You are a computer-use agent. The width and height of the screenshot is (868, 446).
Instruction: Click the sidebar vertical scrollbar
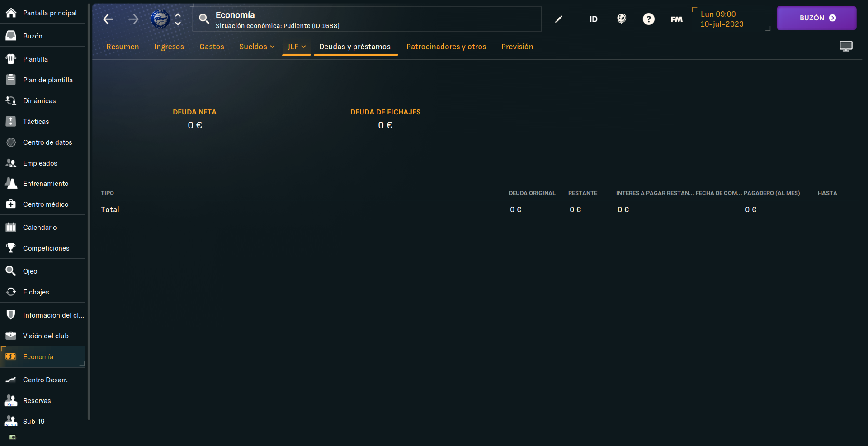89,212
